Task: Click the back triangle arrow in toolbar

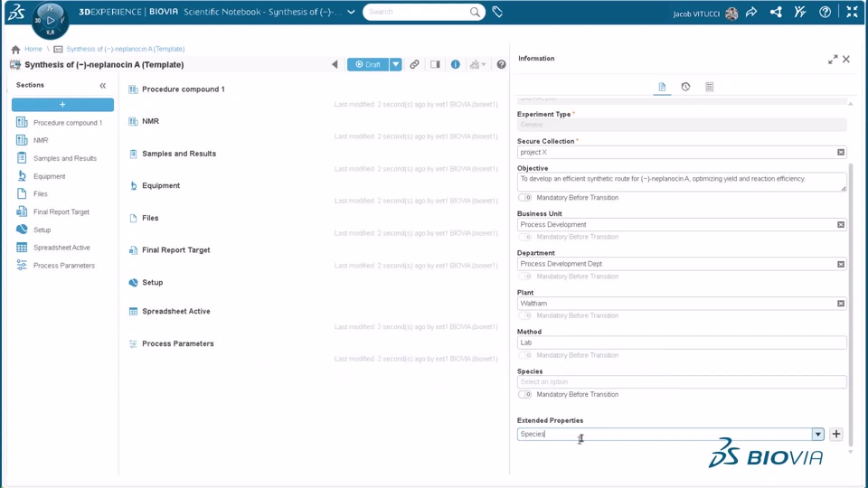Action: [335, 65]
